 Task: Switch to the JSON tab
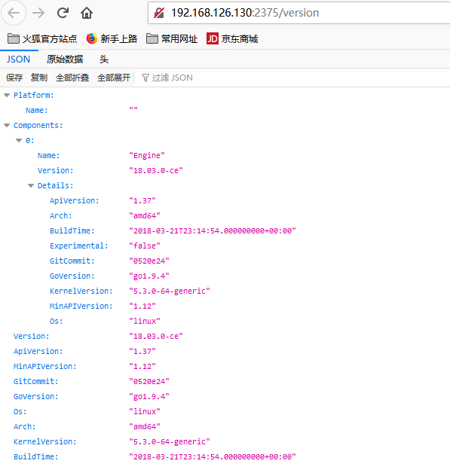pyautogui.click(x=19, y=59)
